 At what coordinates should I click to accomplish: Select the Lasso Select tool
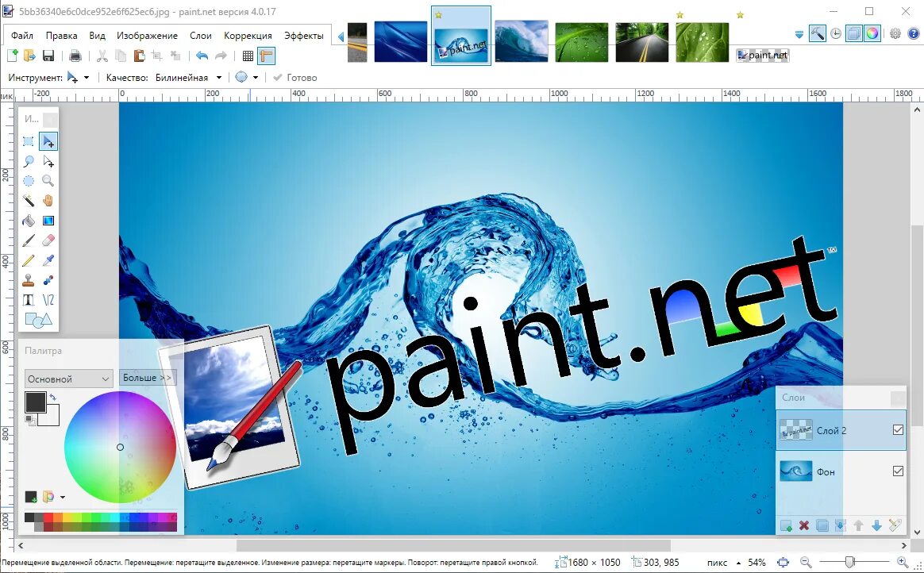(x=29, y=161)
